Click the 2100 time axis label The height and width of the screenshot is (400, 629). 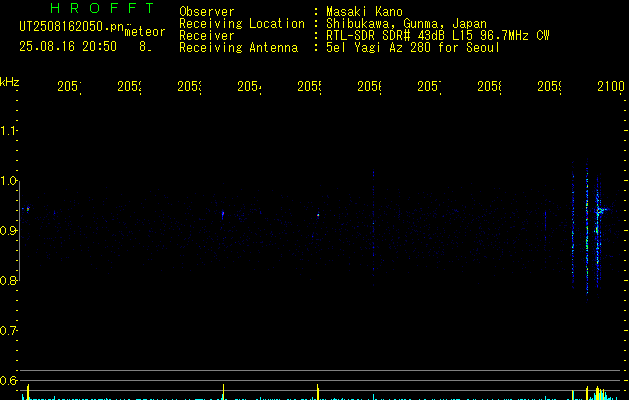[611, 86]
